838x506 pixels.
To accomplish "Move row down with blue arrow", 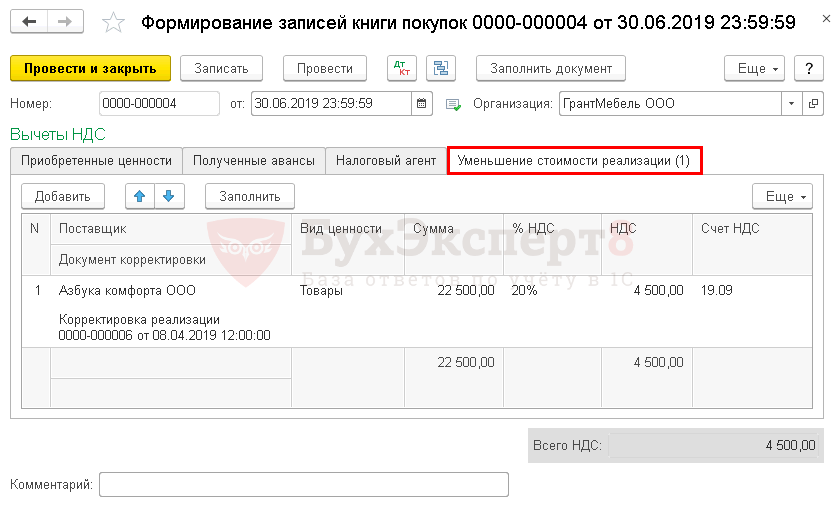I will [169, 197].
